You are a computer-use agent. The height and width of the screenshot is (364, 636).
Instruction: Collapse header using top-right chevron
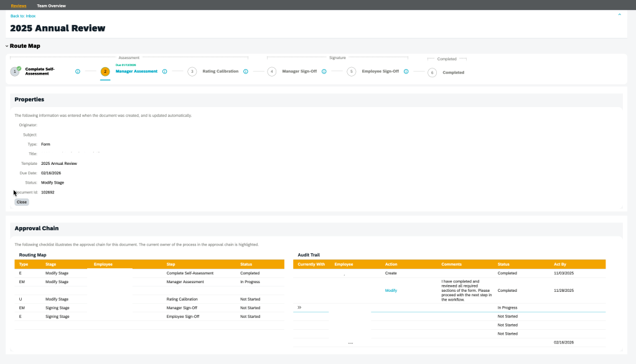pyautogui.click(x=619, y=14)
